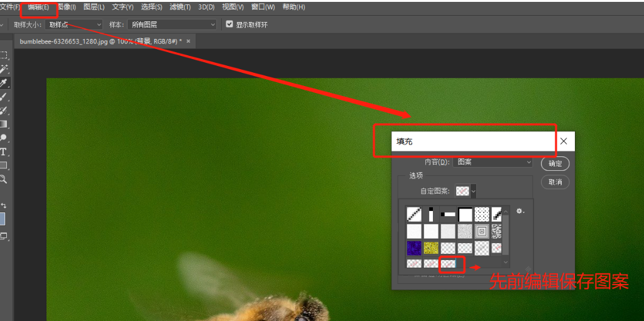The width and height of the screenshot is (644, 321).
Task: Click the 自定图案 preview thumbnail
Action: tap(462, 191)
